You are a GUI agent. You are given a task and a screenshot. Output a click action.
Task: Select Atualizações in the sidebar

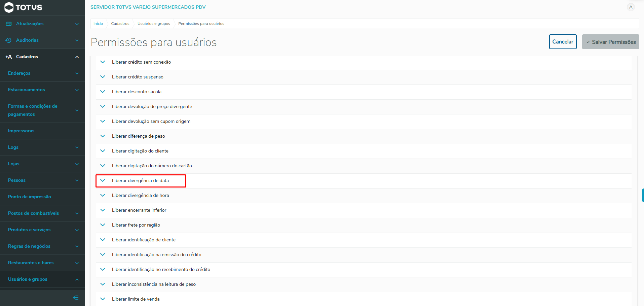tap(42, 24)
